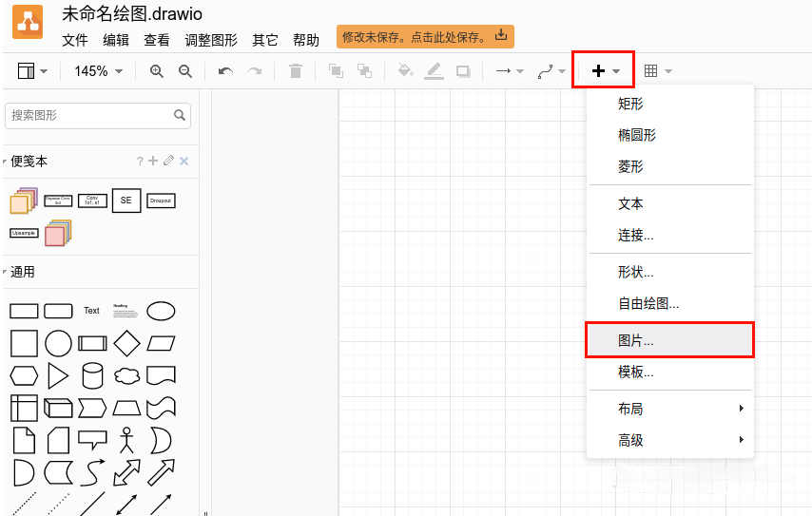Expand the 高级 submenu
Image resolution: width=812 pixels, height=516 pixels.
(x=669, y=440)
